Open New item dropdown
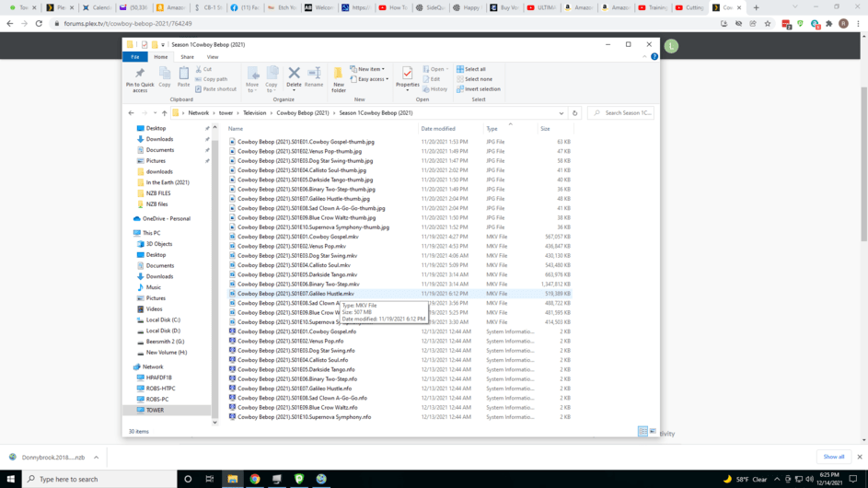This screenshot has width=868, height=488. (x=367, y=69)
